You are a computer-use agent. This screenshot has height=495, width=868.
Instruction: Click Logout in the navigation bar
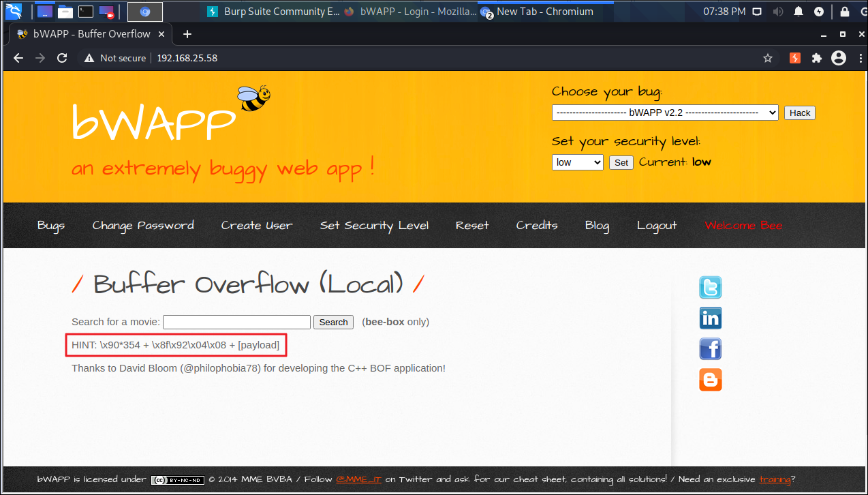657,226
